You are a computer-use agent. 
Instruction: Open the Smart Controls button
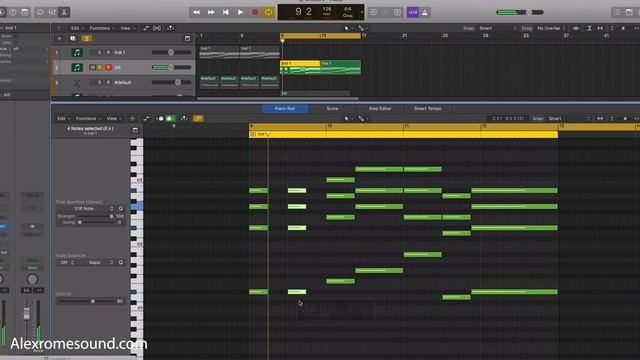coord(40,12)
